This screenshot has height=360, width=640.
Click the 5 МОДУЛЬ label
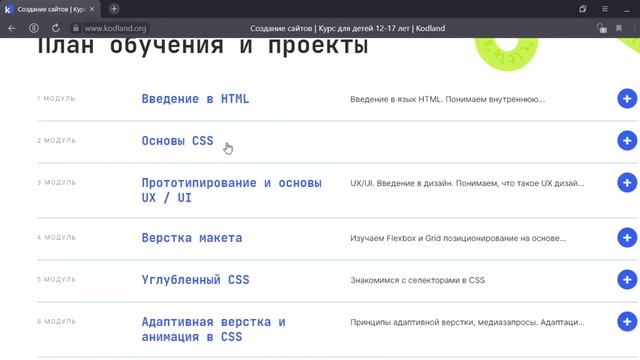tap(56, 279)
